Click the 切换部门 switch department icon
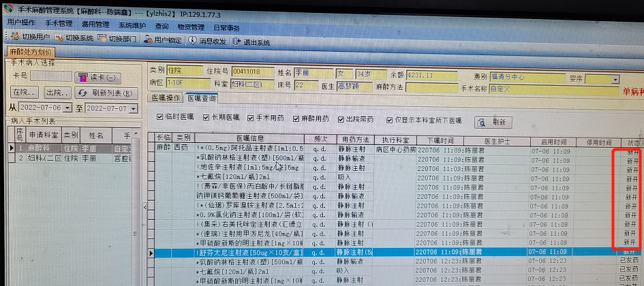Screen dimensions: 644x286 click(102, 39)
